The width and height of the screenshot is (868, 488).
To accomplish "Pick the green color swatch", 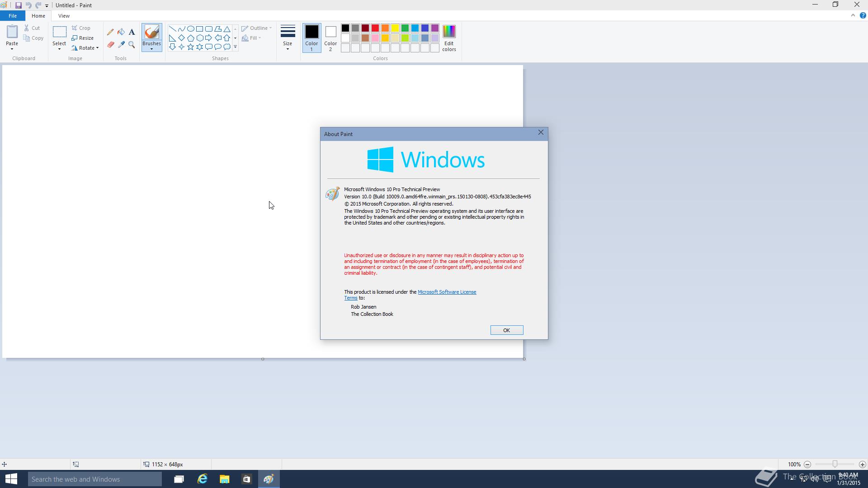I will 405,28.
